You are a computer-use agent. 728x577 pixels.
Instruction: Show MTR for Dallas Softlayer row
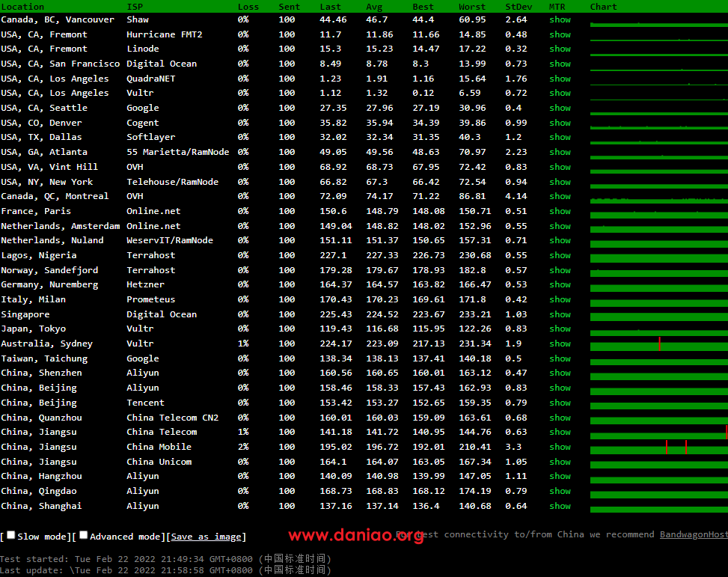pyautogui.click(x=560, y=137)
